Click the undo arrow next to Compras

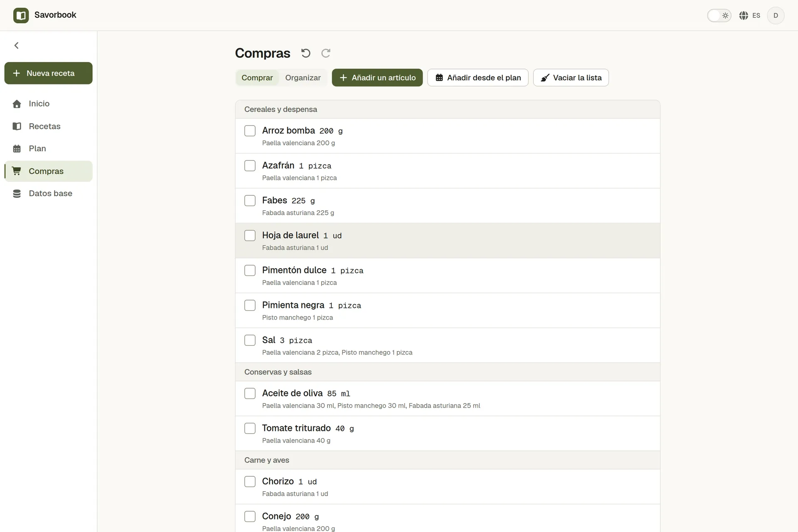pyautogui.click(x=306, y=53)
